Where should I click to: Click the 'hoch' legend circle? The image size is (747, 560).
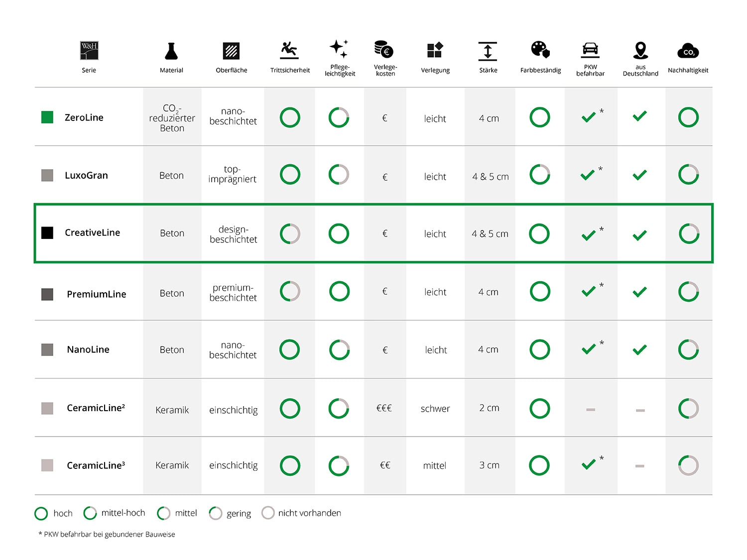[x=41, y=513]
